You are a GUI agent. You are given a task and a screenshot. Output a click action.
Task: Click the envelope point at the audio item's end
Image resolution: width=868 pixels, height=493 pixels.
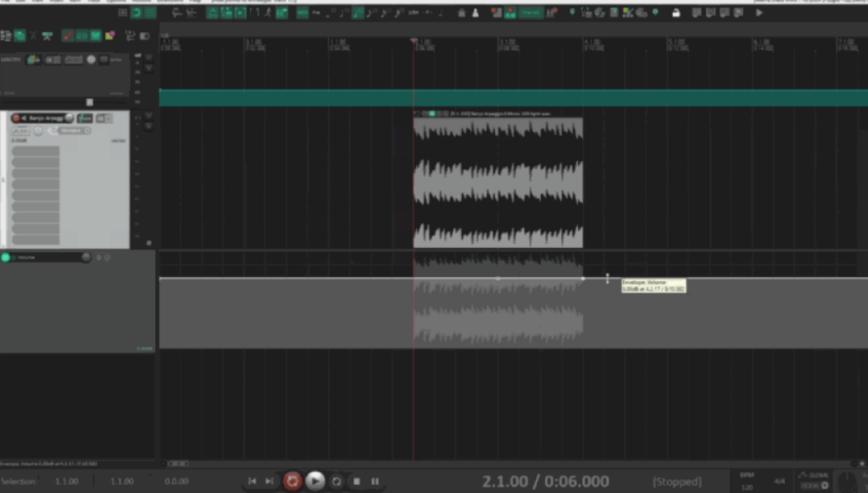click(583, 279)
